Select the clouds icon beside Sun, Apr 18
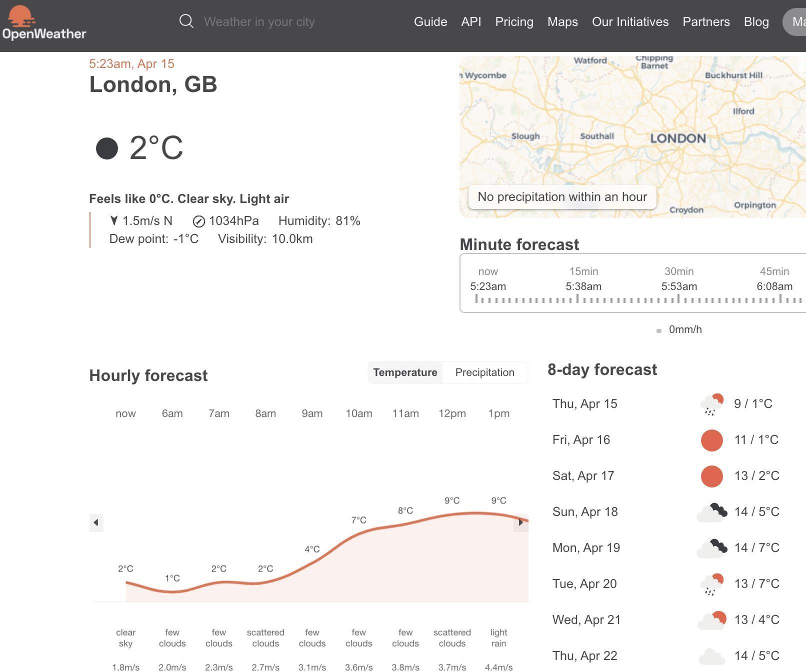Viewport: 806px width, 672px height. click(711, 511)
